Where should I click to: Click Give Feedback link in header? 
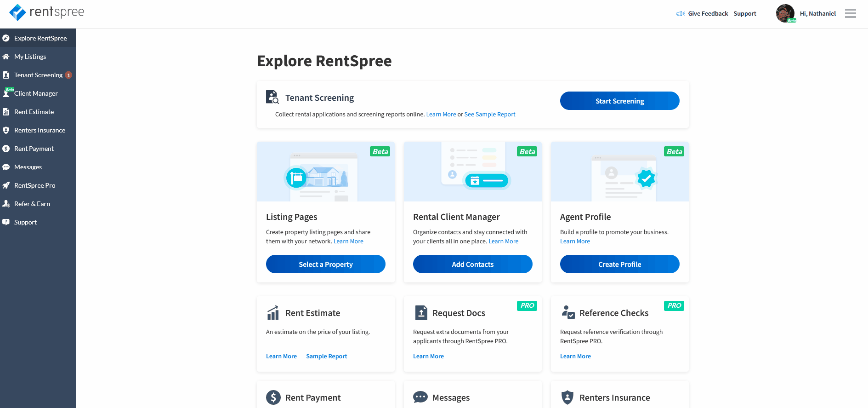pos(708,14)
